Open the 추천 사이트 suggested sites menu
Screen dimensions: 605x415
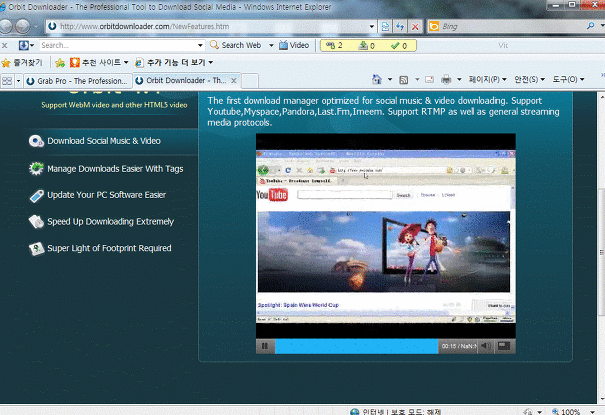click(99, 62)
